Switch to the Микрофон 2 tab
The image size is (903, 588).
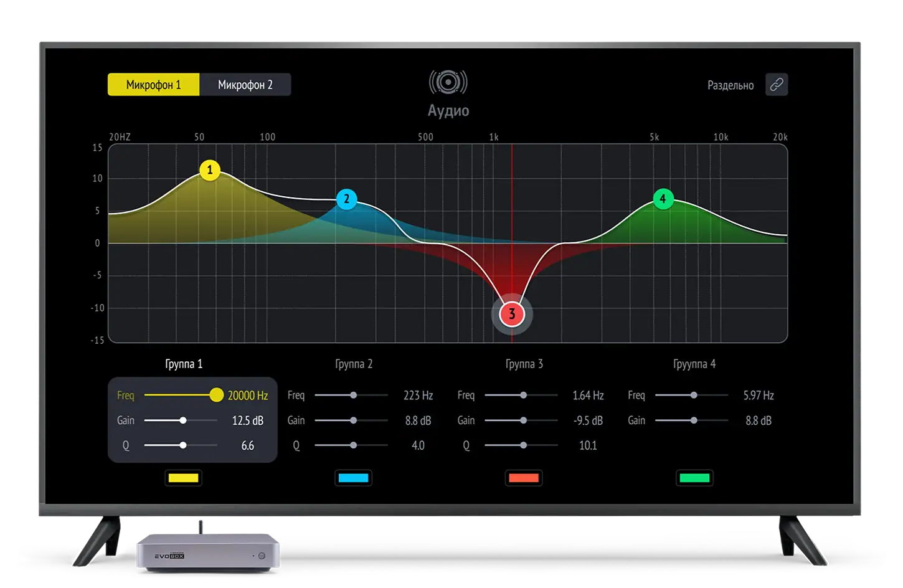click(x=245, y=85)
